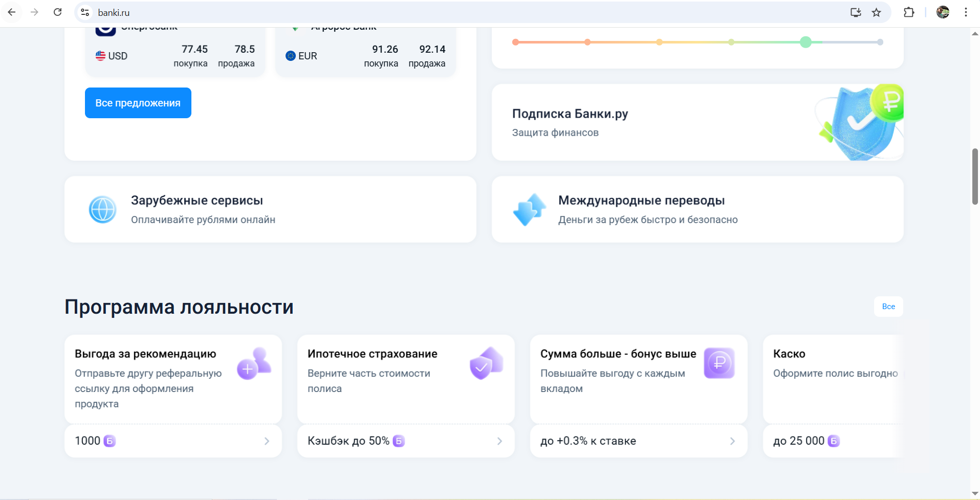This screenshot has width=980, height=500.
Task: Bookmark this page with the star icon
Action: click(x=877, y=12)
